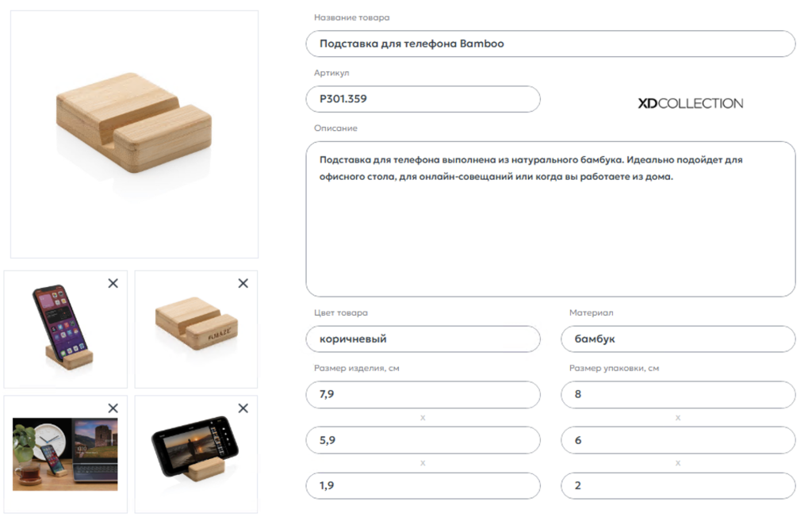
Task: Edit the product name field
Action: pyautogui.click(x=550, y=44)
